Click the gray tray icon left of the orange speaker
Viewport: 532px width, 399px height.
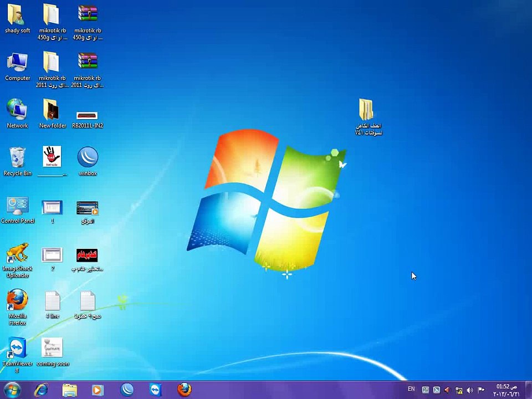click(x=437, y=390)
